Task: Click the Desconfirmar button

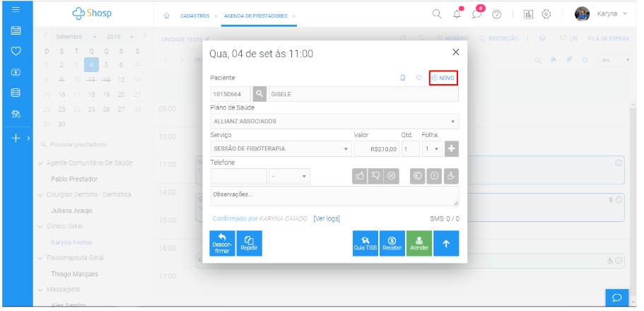Action: point(222,243)
